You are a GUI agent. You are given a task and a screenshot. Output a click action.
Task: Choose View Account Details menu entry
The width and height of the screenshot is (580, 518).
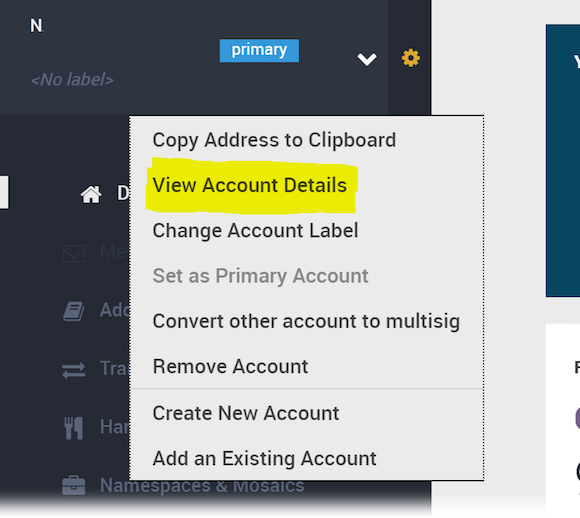click(250, 185)
